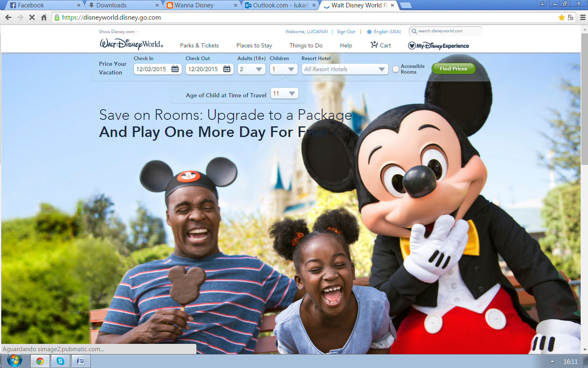Open the Check In calendar picker
Viewport: 588px width, 368px height.
175,69
